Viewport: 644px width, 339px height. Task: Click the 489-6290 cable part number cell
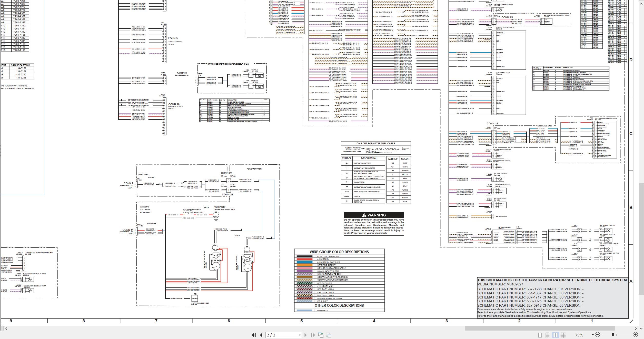point(21,75)
